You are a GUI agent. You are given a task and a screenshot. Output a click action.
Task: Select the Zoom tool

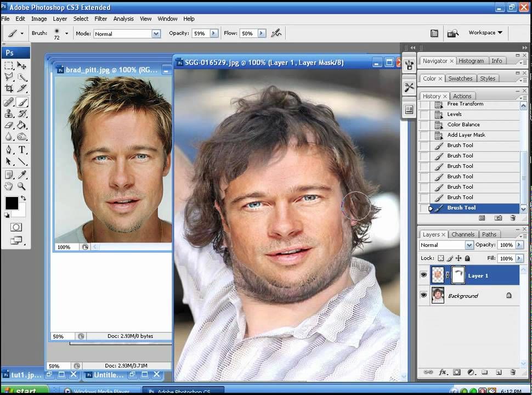pyautogui.click(x=22, y=186)
